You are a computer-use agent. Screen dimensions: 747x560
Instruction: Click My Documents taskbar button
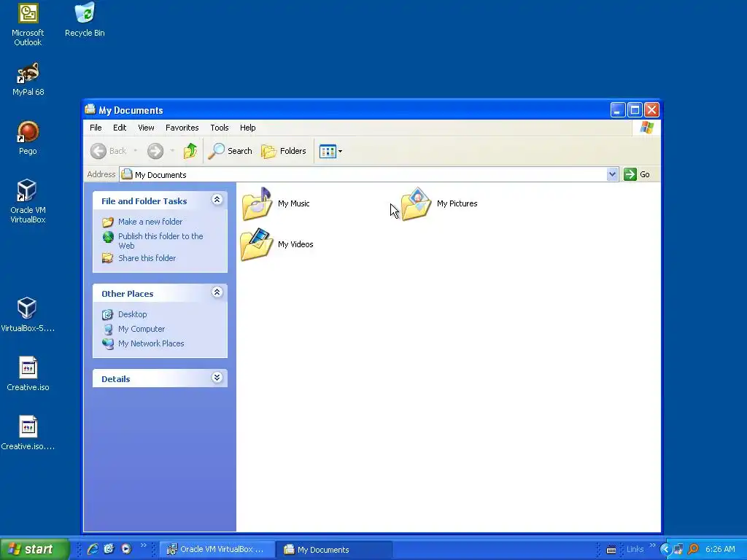[x=335, y=550]
